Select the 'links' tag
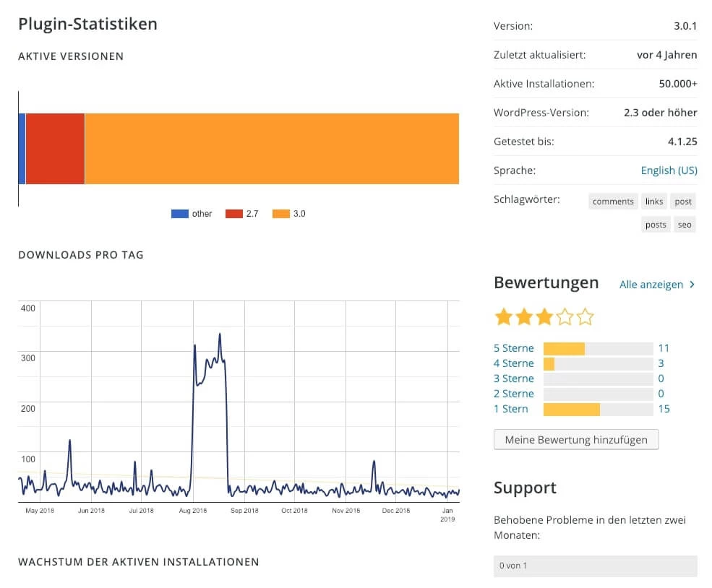 point(654,202)
